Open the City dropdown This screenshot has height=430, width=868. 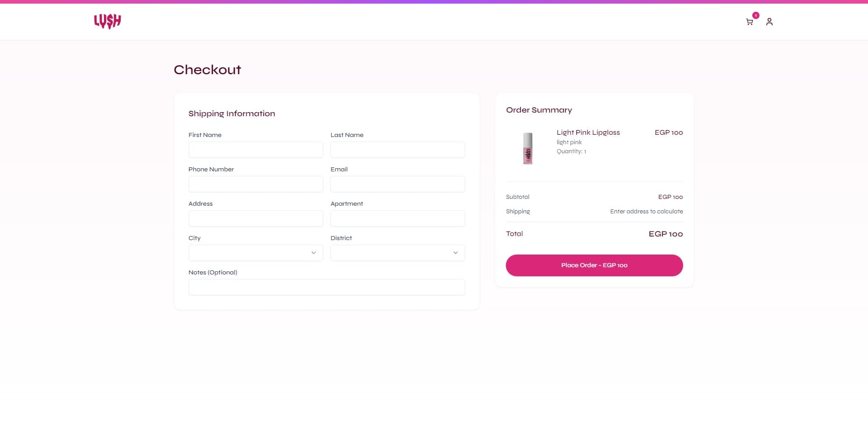(255, 253)
